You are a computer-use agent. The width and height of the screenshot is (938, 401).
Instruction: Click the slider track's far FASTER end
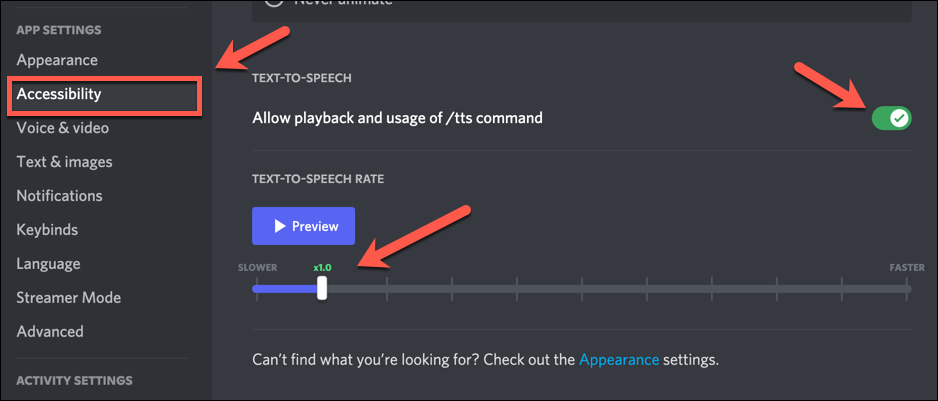tap(908, 289)
